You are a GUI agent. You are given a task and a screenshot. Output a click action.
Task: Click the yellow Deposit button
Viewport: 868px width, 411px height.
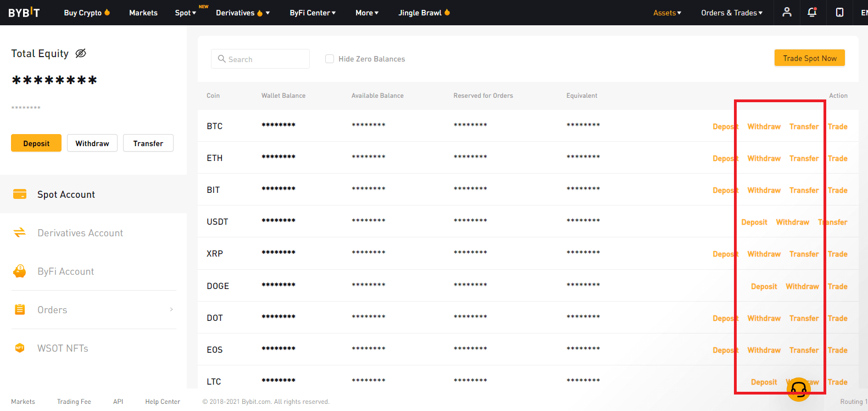click(x=36, y=143)
